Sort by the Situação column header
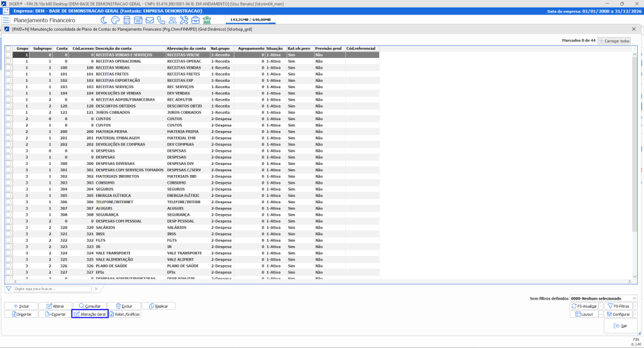This screenshot has height=348, width=644. click(275, 48)
